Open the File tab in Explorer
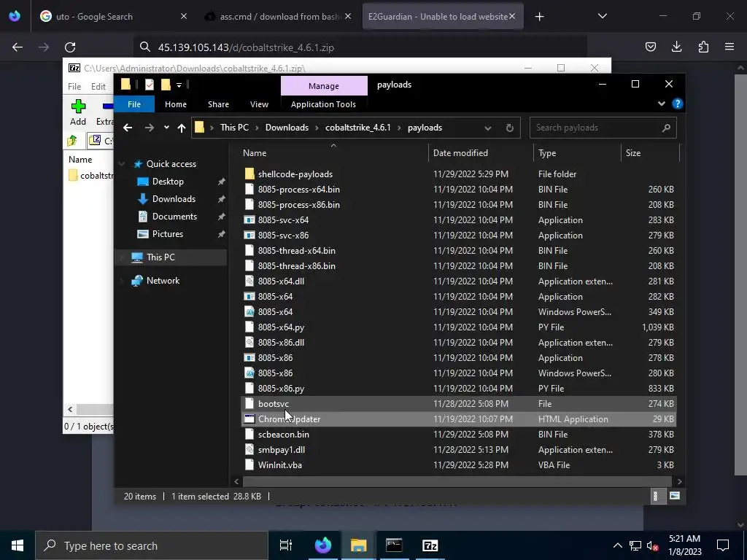This screenshot has width=747, height=560. 134,104
